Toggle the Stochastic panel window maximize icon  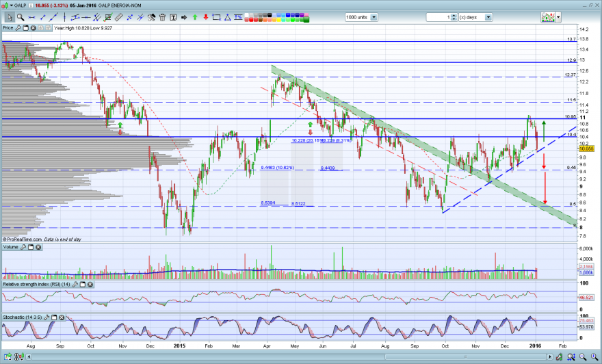[54, 317]
